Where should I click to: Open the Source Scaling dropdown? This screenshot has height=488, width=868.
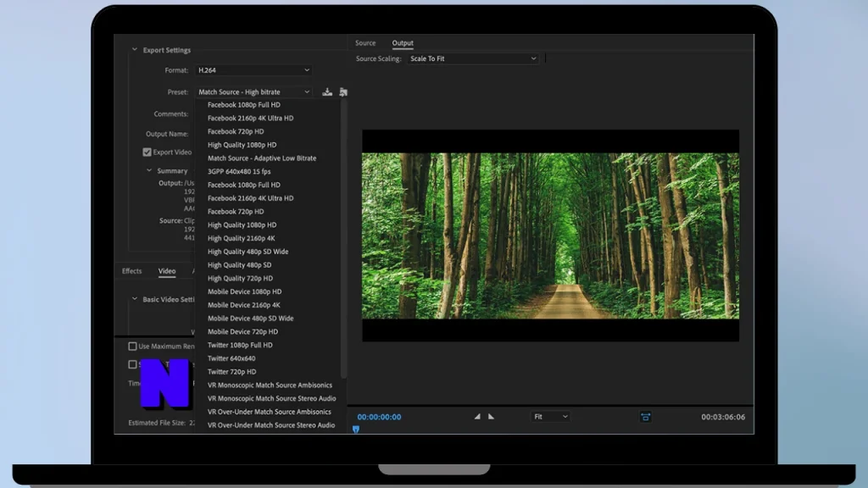[x=472, y=58]
